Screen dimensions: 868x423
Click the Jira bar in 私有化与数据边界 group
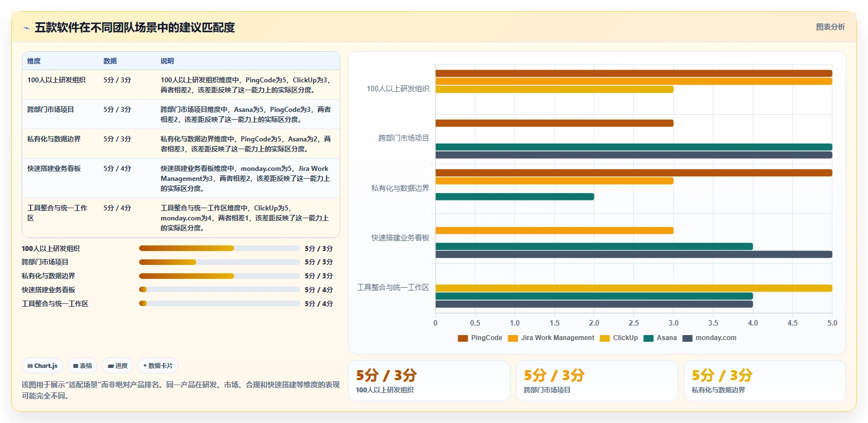click(x=554, y=181)
